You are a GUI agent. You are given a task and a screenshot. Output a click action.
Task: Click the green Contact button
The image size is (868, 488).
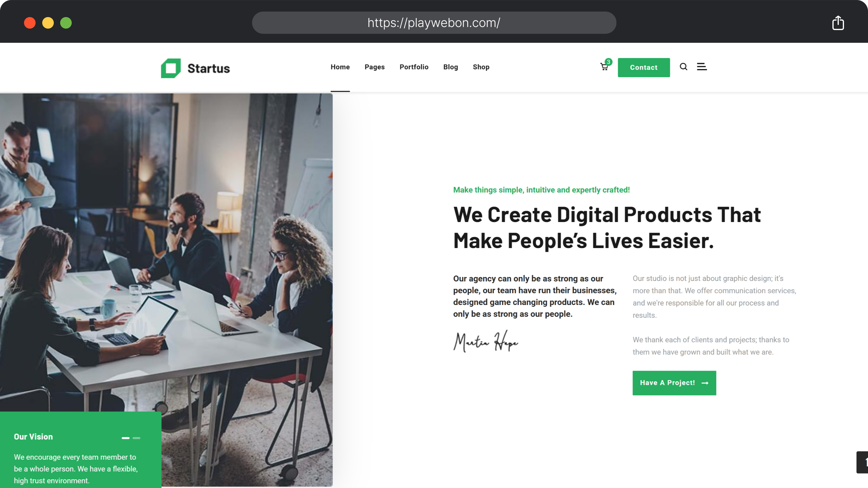click(x=644, y=67)
